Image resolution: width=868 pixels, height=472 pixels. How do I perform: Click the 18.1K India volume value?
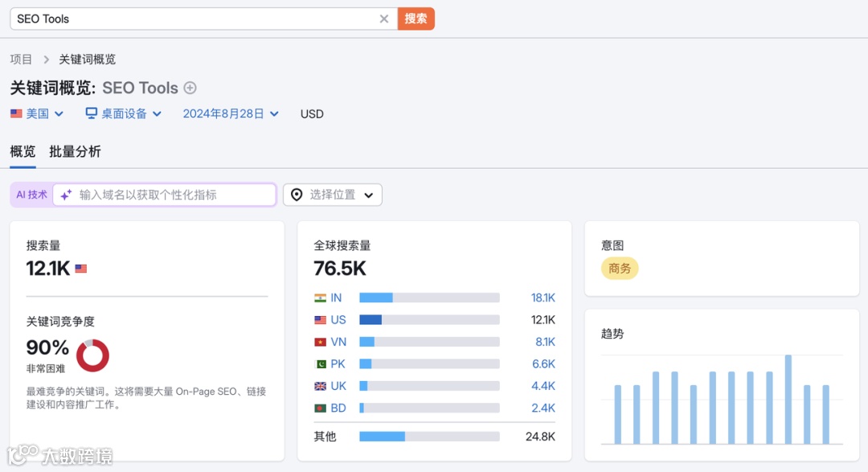click(542, 298)
